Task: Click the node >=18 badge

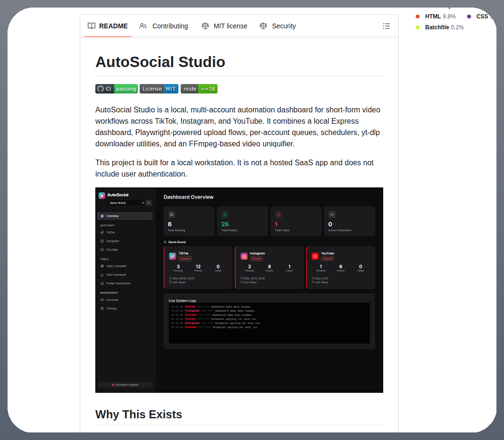Action: [199, 89]
